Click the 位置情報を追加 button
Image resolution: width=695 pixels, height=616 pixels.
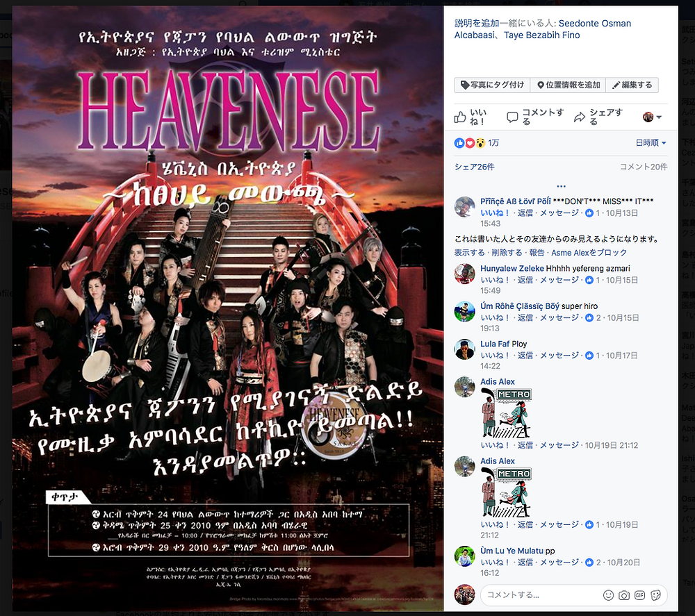click(x=569, y=85)
